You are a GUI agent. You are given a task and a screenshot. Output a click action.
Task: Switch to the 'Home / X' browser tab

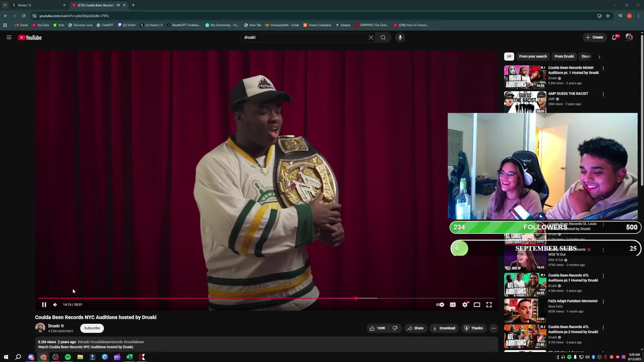[38, 5]
